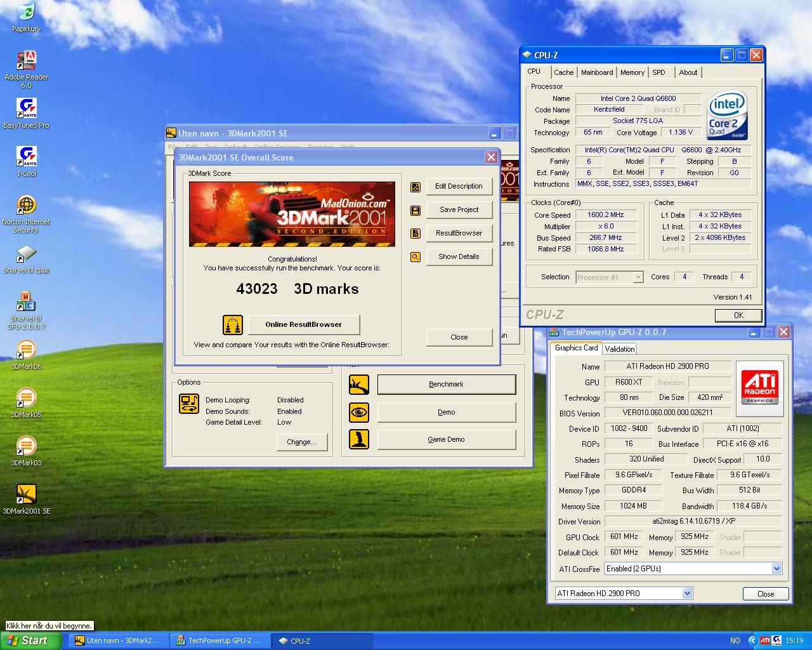The width and height of the screenshot is (812, 650).
Task: Click the Core Speed value 1600.2 MHz
Action: tap(606, 215)
